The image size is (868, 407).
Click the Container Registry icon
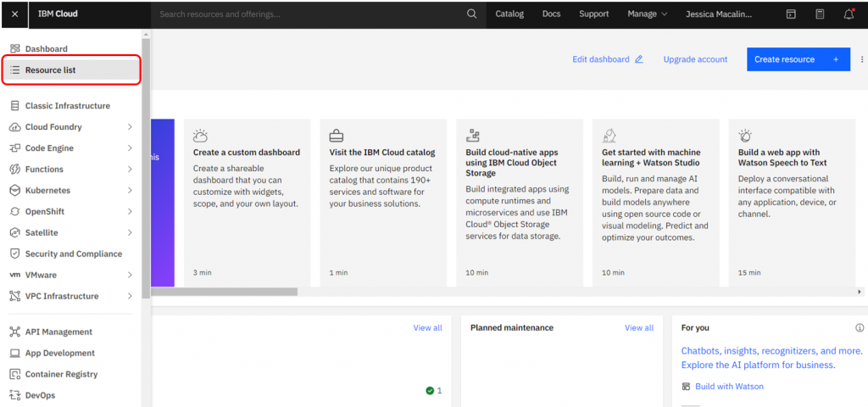point(15,374)
